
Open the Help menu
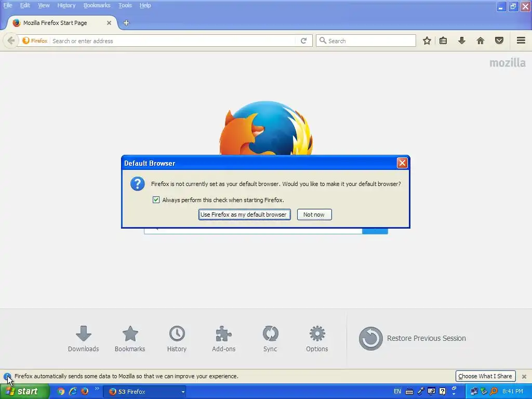click(145, 5)
